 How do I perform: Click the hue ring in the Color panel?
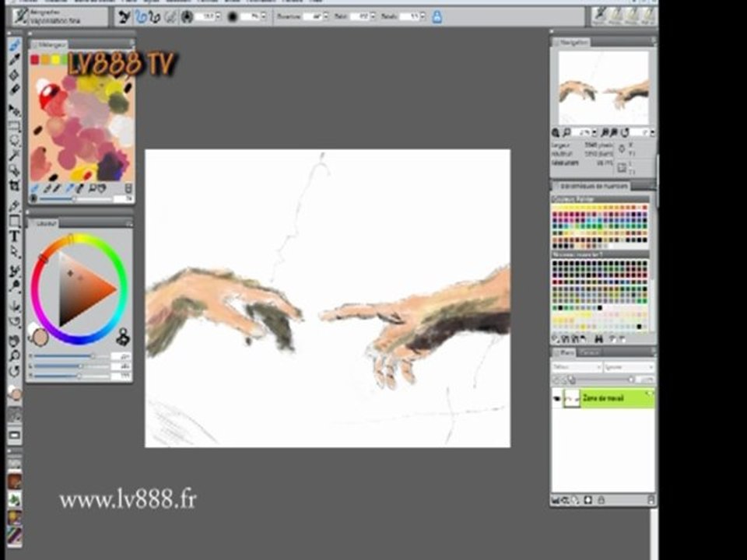click(x=79, y=288)
